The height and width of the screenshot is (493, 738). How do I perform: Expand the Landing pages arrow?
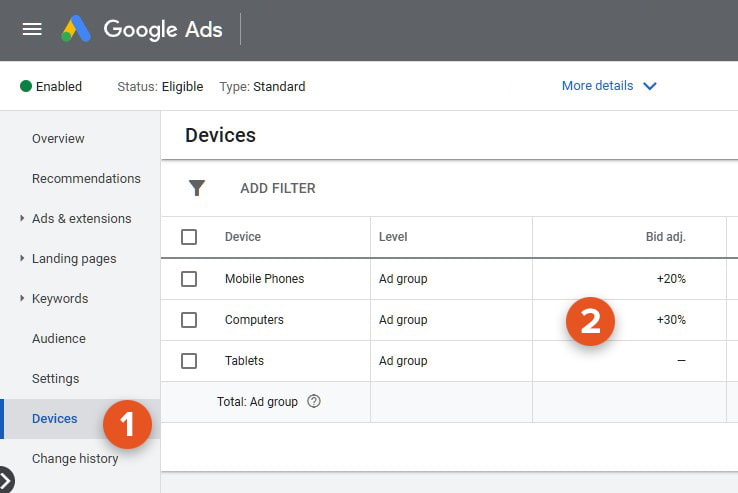pyautogui.click(x=22, y=259)
